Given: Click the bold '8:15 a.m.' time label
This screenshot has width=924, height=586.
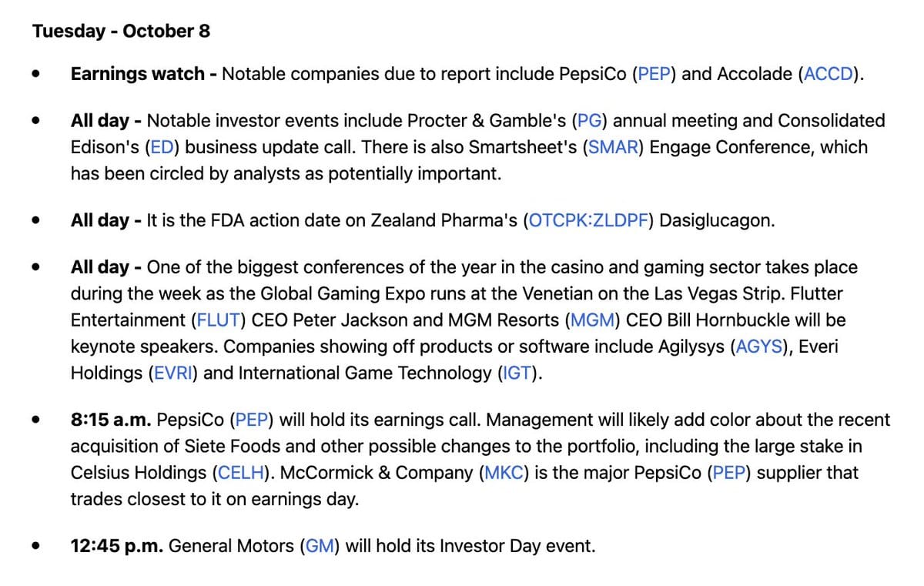Looking at the screenshot, I should click(111, 420).
